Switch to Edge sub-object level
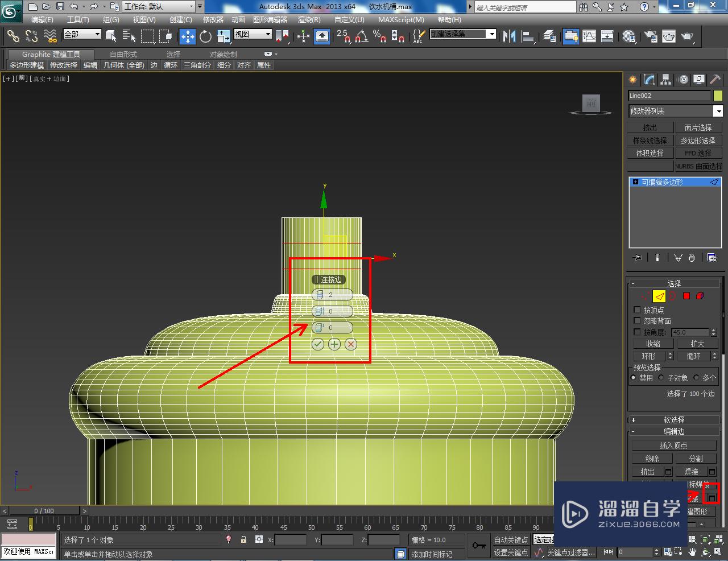The image size is (728, 561). [x=659, y=296]
